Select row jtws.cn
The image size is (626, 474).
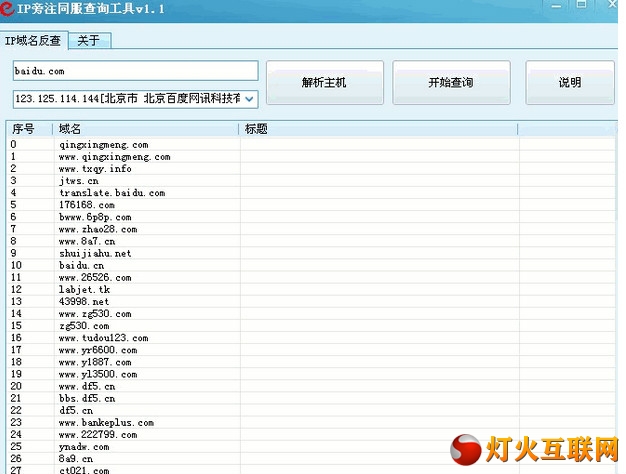(x=311, y=181)
